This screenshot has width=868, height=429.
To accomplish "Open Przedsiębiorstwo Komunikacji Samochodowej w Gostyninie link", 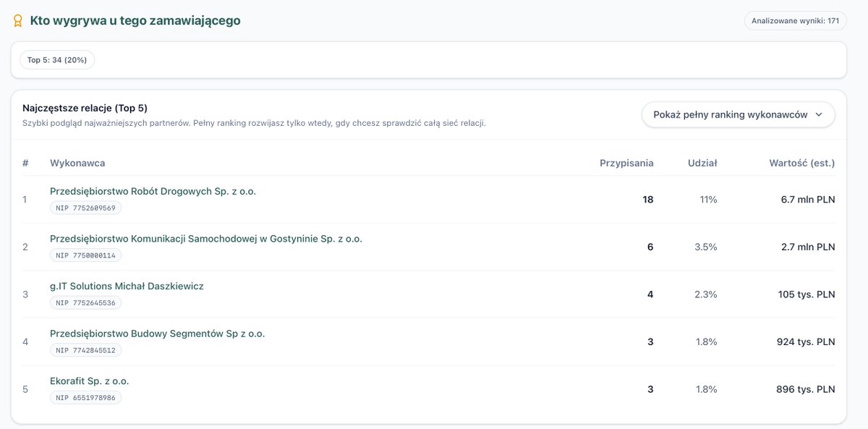I will (206, 239).
